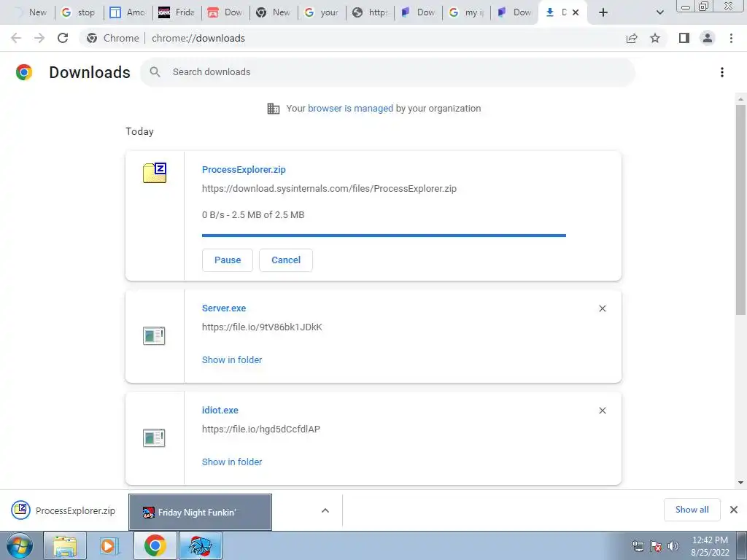This screenshot has width=747, height=560.
Task: Show idiot.exe in folder
Action: click(x=231, y=462)
